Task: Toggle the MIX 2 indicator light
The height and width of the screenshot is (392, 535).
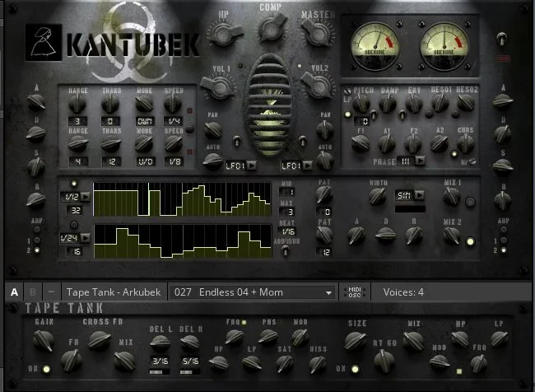Action: (x=470, y=242)
